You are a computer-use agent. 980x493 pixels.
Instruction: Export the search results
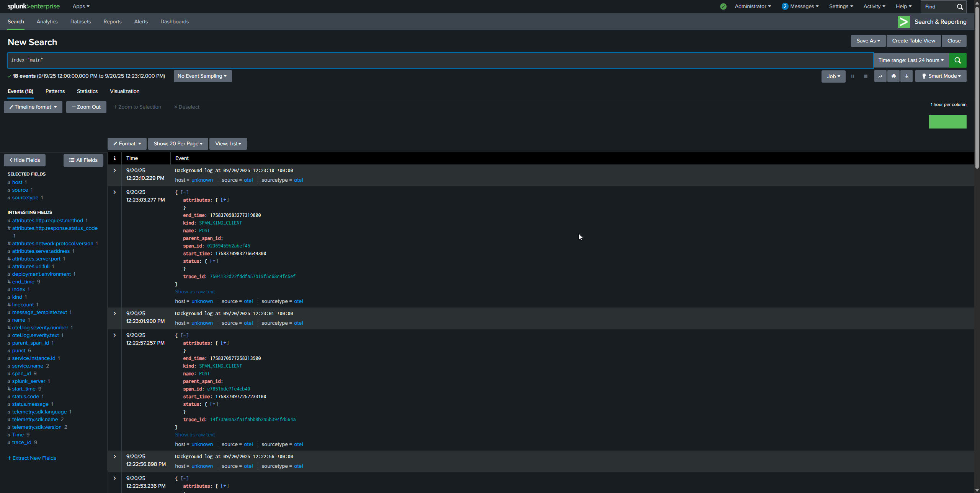[x=907, y=76]
